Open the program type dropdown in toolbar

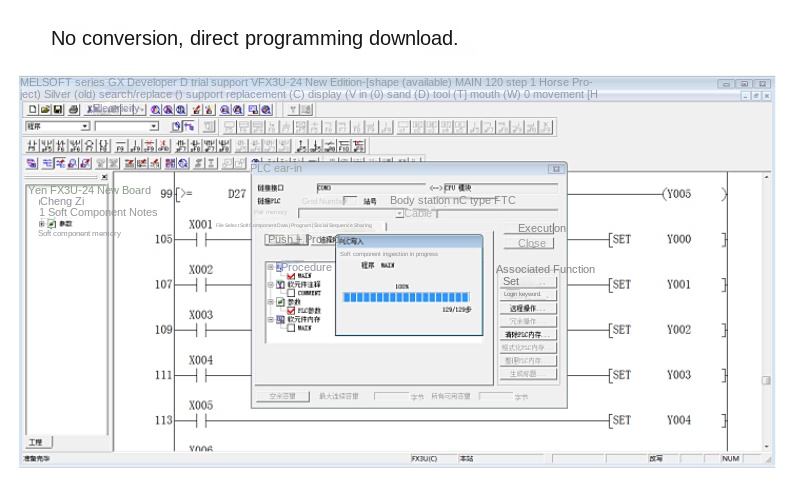[85, 127]
